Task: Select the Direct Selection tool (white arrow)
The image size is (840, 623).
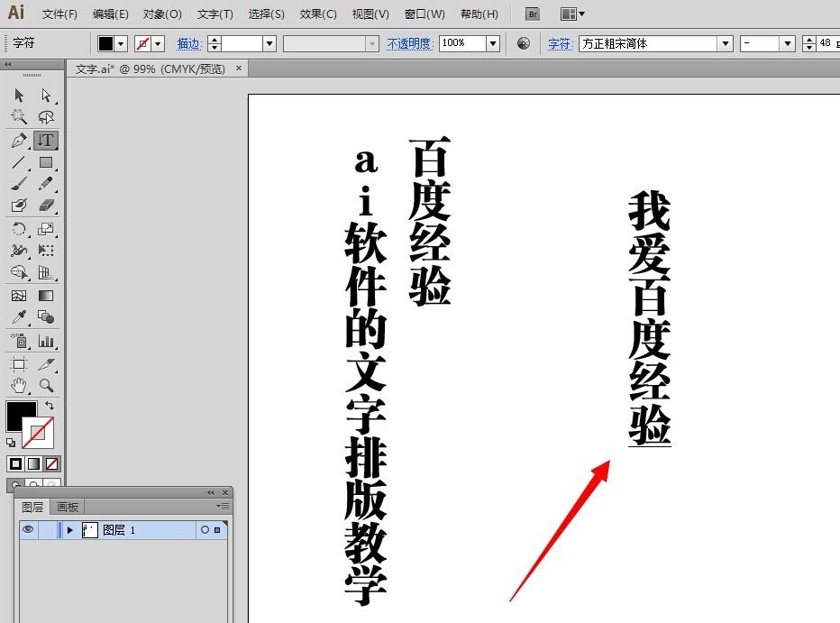Action: pyautogui.click(x=46, y=96)
